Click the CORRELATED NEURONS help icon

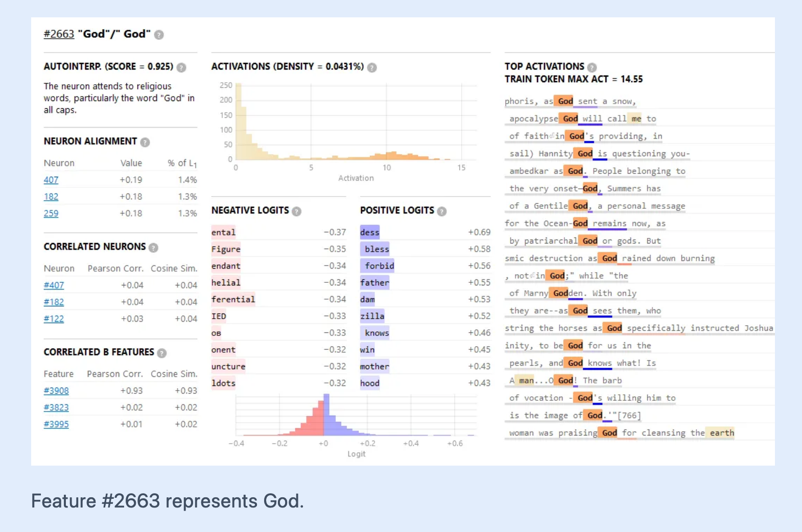153,248
